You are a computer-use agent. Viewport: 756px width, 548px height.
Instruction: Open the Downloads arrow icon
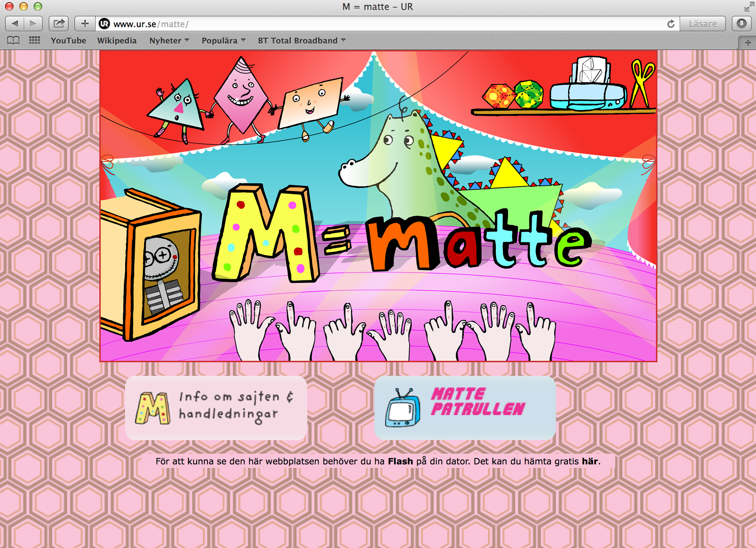click(741, 24)
